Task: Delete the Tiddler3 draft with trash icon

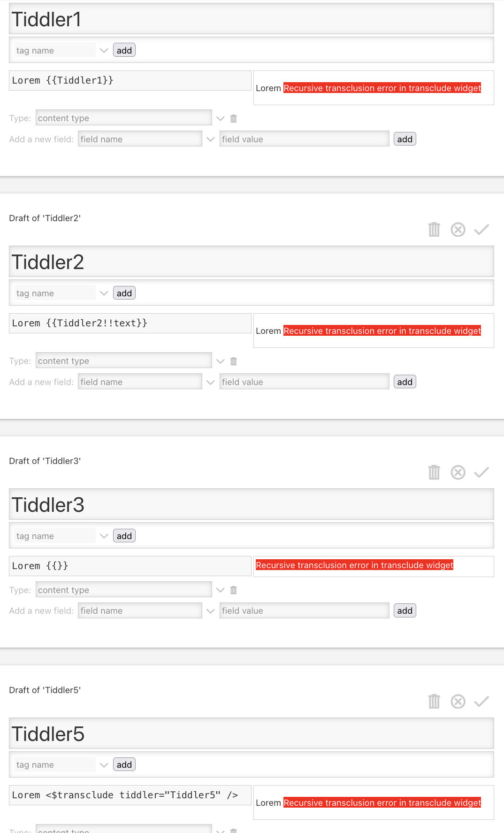Action: pyautogui.click(x=434, y=472)
